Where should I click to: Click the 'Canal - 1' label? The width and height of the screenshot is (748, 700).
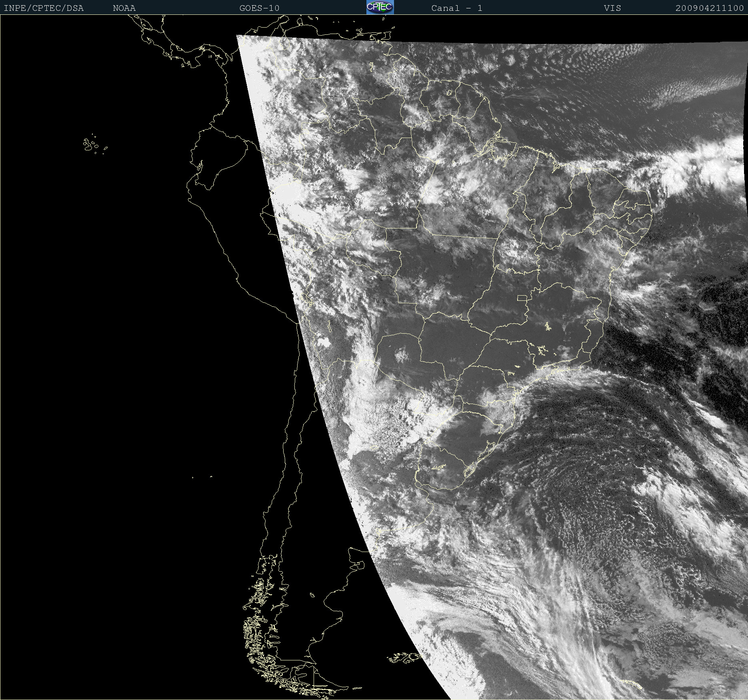[x=457, y=8]
